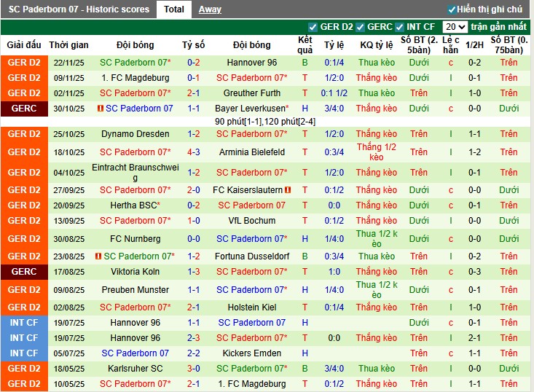Click the date 10/05/25
The image size is (534, 392).
pyautogui.click(x=68, y=384)
